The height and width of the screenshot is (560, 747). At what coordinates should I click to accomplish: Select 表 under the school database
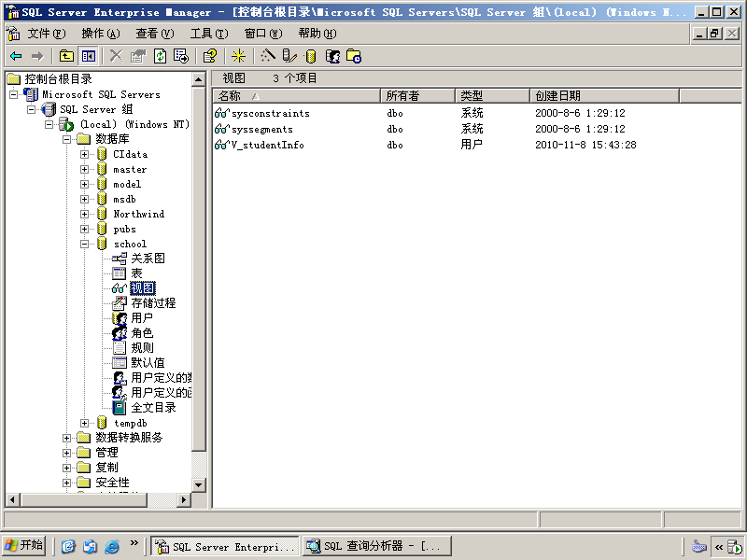(x=136, y=273)
